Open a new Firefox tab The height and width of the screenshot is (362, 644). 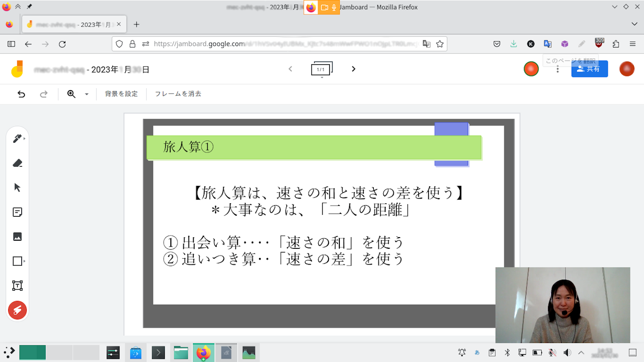tap(137, 24)
